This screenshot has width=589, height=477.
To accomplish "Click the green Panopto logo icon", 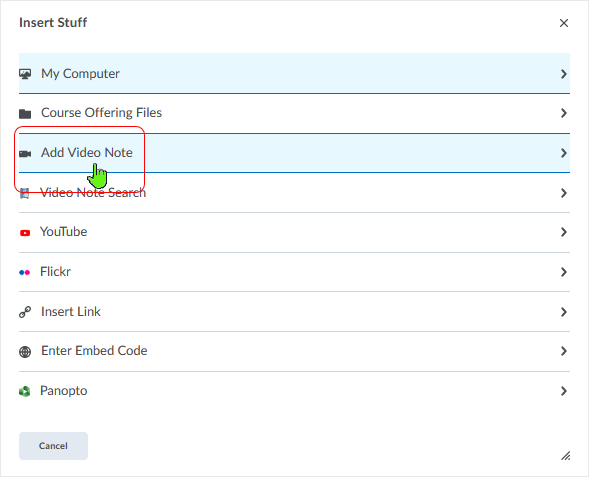I will click(25, 392).
